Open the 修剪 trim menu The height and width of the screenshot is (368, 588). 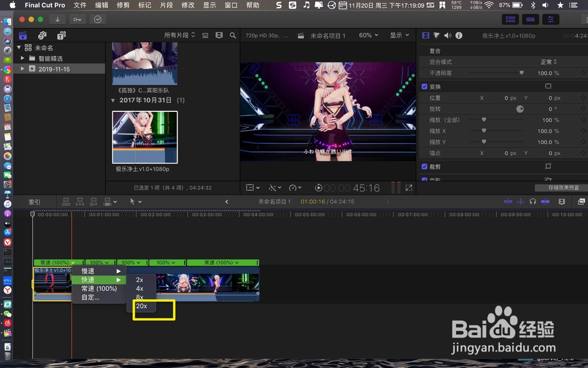point(123,5)
